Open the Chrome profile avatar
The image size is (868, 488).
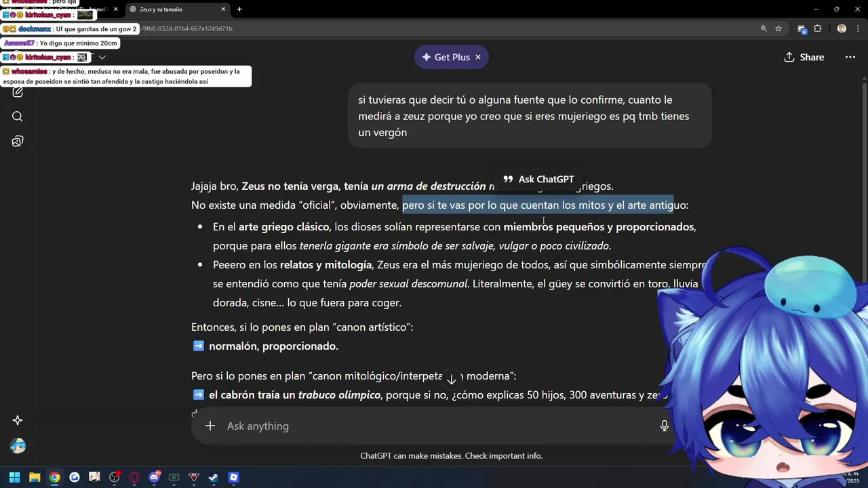pyautogui.click(x=842, y=28)
